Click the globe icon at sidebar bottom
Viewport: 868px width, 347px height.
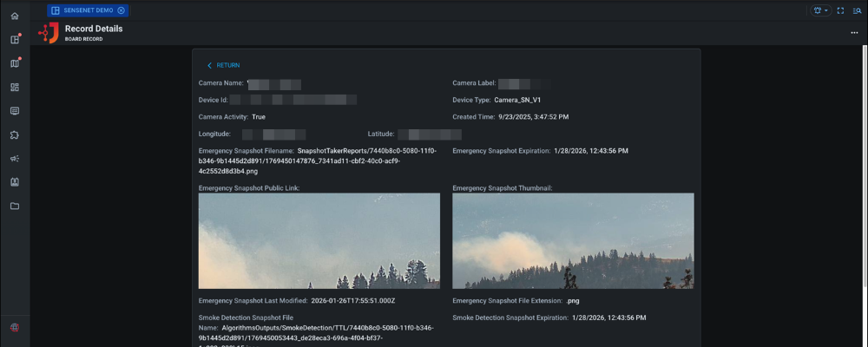click(14, 327)
